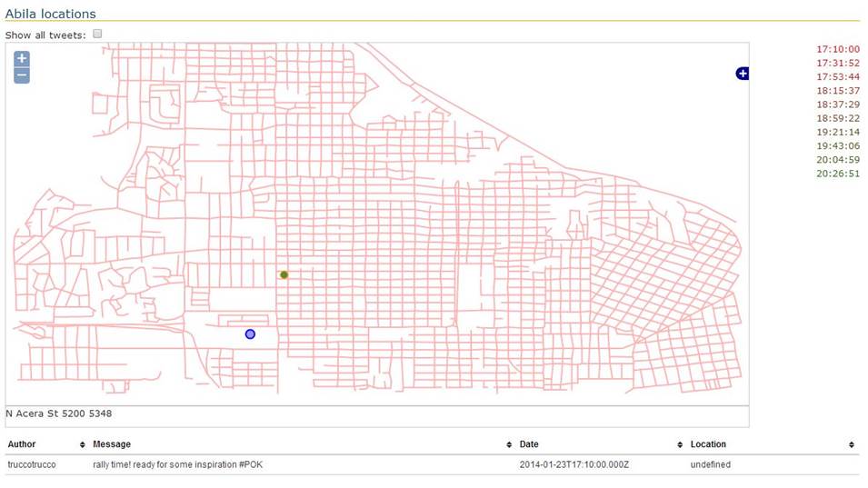Screen dimensions: 868x488
Task: Open the layer switcher plus icon
Action: coord(743,73)
